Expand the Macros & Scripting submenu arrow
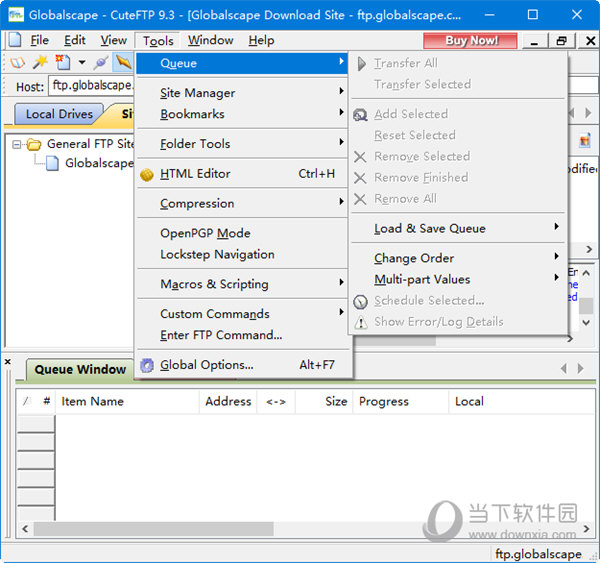 pyautogui.click(x=341, y=282)
